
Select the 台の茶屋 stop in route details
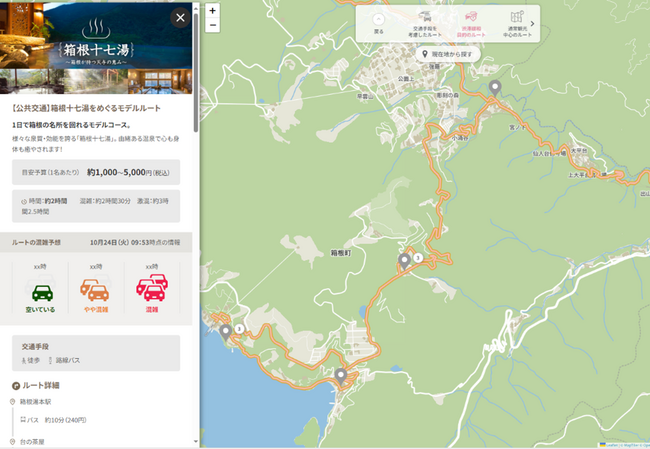tap(32, 442)
